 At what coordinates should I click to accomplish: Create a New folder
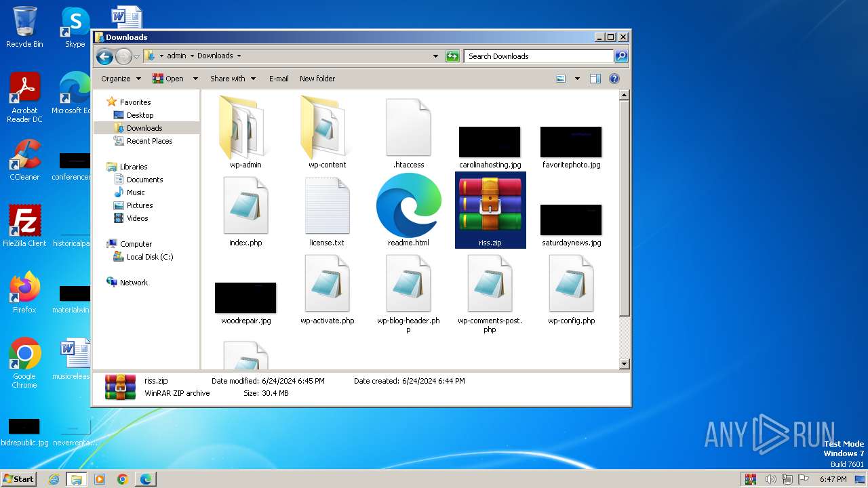click(317, 79)
